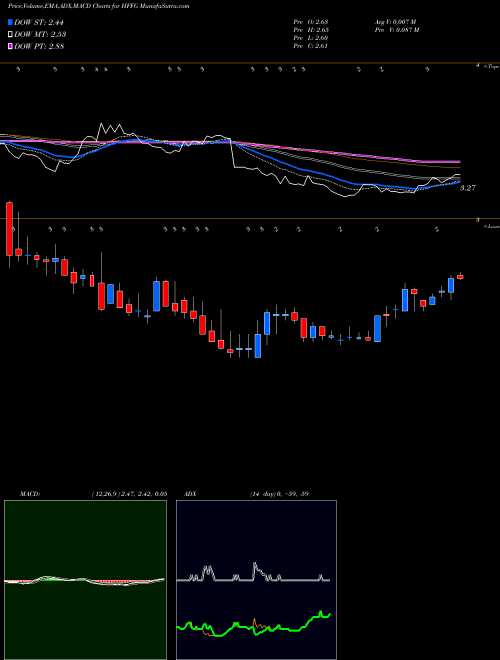Click the last red candlestick on the right

coord(460,277)
